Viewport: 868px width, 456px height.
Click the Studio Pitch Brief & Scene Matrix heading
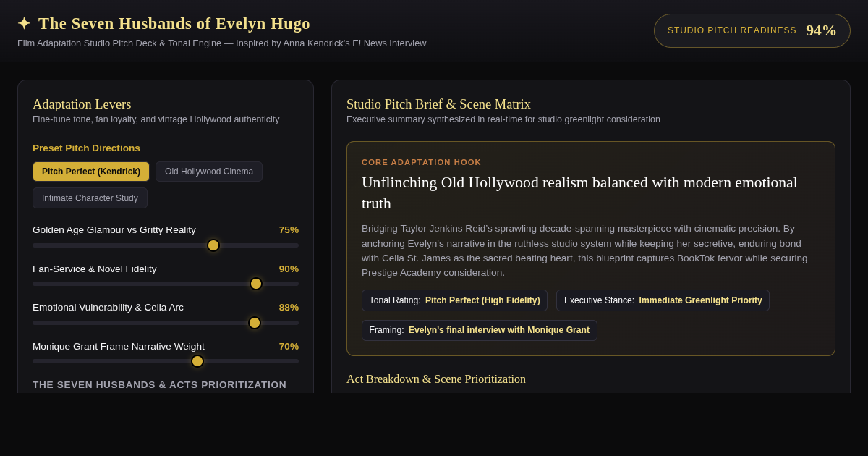pyautogui.click(x=438, y=104)
